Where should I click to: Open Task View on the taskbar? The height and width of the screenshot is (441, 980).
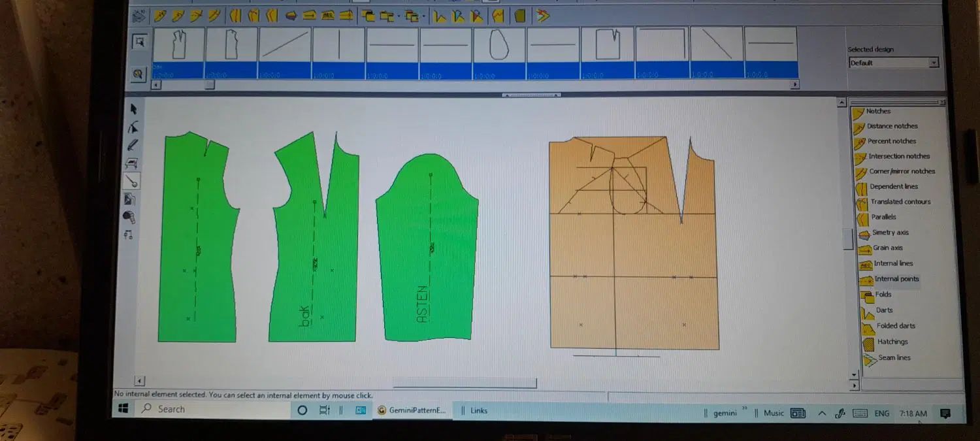pos(325,410)
